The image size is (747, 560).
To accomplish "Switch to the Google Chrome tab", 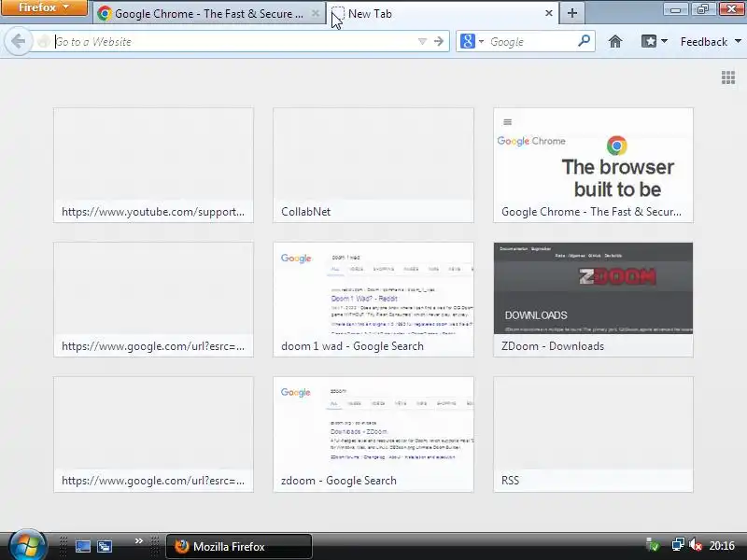I will pyautogui.click(x=208, y=13).
